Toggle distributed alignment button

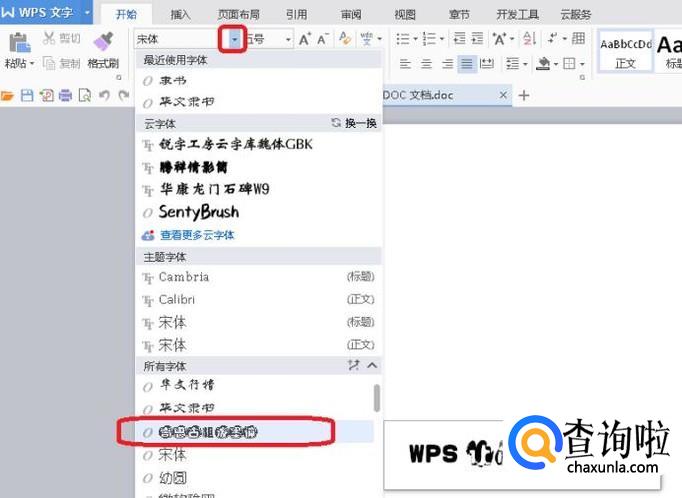click(x=487, y=64)
